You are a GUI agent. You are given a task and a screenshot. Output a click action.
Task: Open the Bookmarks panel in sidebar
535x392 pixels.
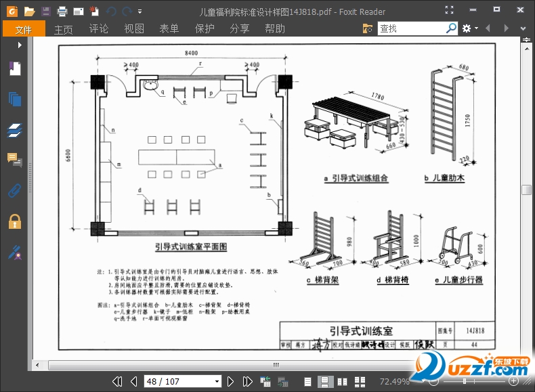click(15, 68)
